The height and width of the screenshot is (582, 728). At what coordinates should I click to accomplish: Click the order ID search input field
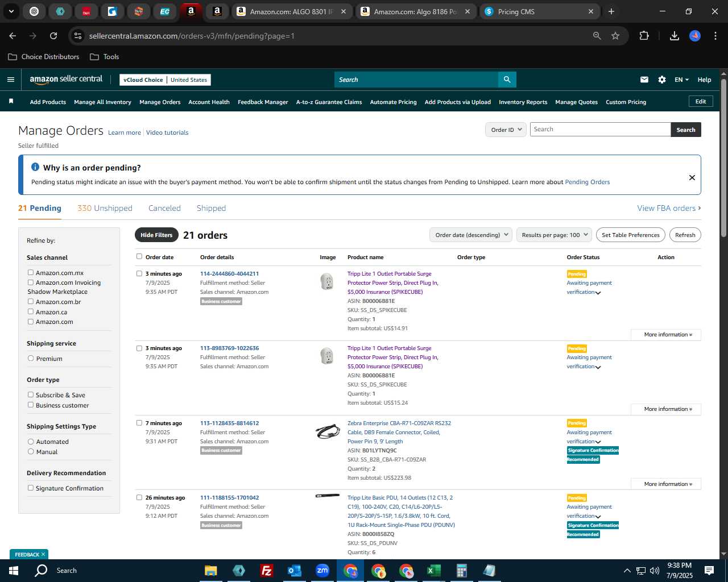600,130
